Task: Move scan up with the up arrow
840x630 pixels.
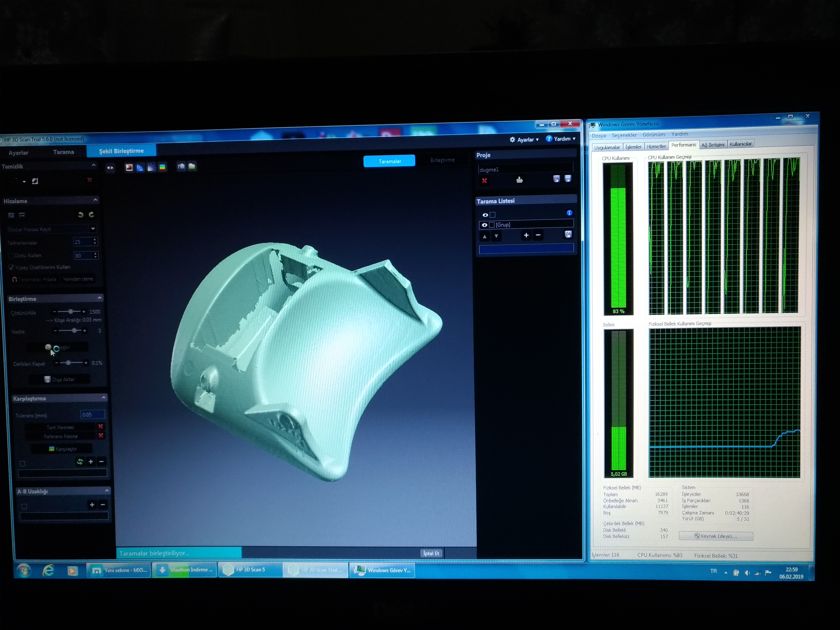Action: (x=485, y=236)
